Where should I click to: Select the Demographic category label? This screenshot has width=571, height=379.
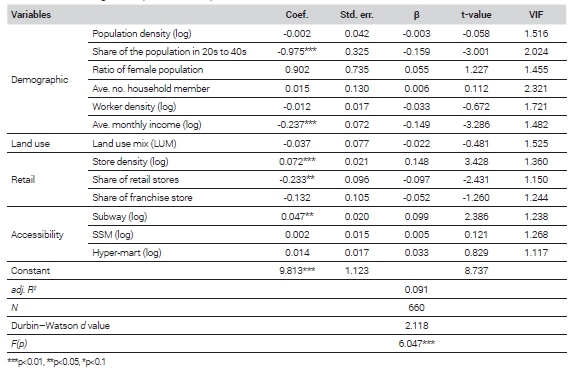pyautogui.click(x=40, y=80)
